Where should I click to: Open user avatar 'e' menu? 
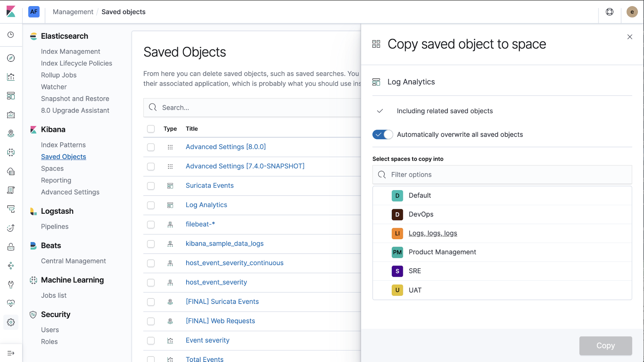tap(632, 12)
